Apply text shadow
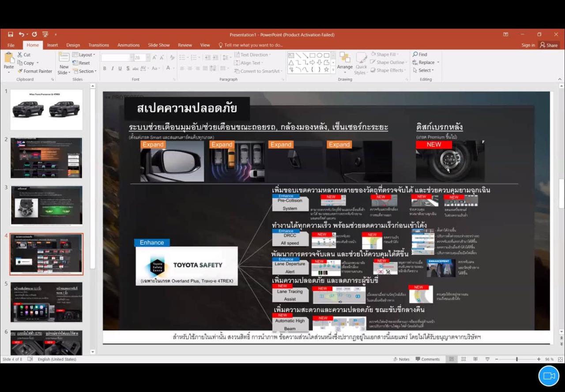This screenshot has width=565, height=392. (x=128, y=68)
